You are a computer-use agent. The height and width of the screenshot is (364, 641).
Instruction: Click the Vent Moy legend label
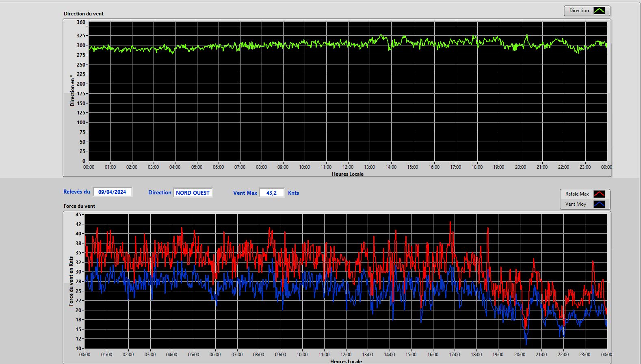pyautogui.click(x=576, y=204)
